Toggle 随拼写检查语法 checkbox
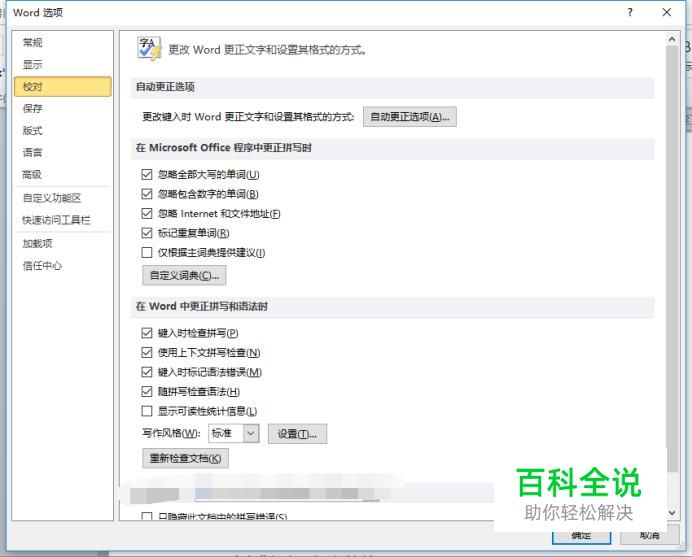The height and width of the screenshot is (557, 692). pos(147,391)
